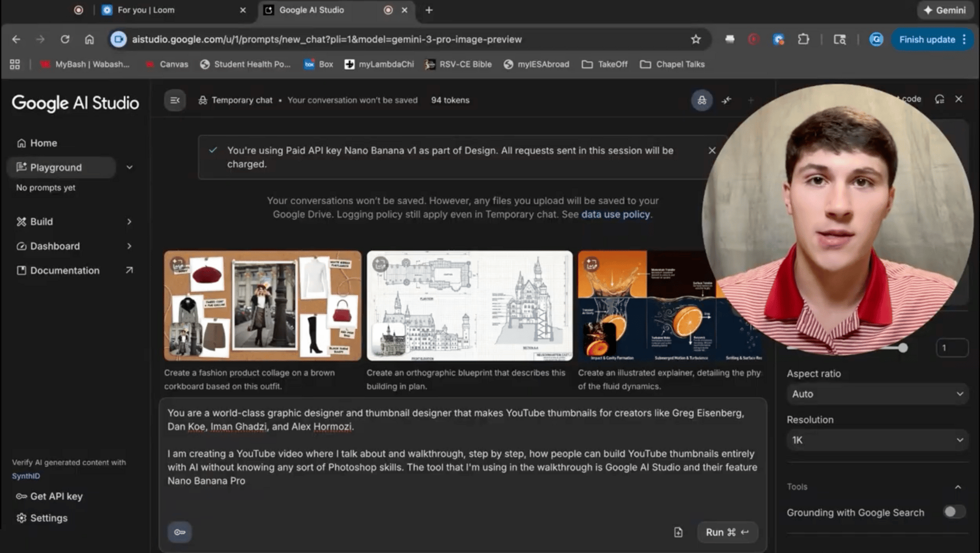The height and width of the screenshot is (553, 980).
Task: Collapse the Tools section
Action: pos(958,487)
